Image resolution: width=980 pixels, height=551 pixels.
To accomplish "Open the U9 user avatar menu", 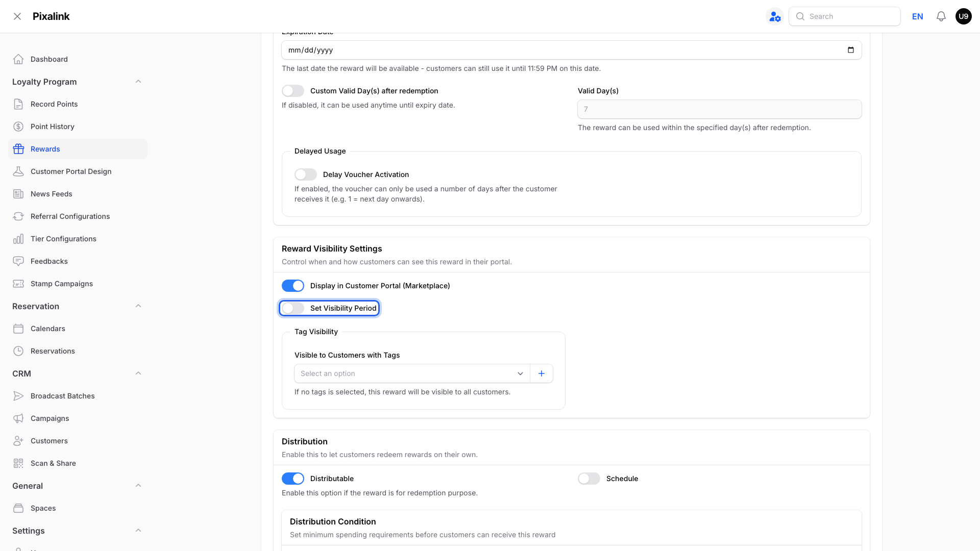I will tap(964, 16).
